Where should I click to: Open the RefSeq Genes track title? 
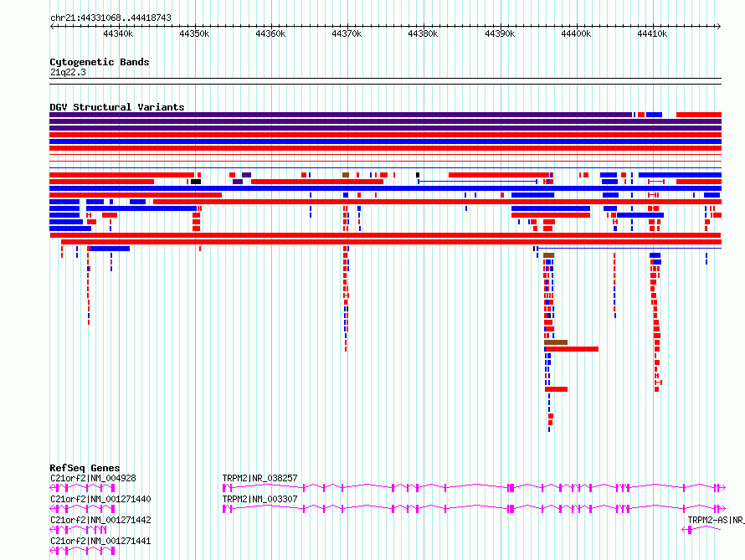[85, 468]
